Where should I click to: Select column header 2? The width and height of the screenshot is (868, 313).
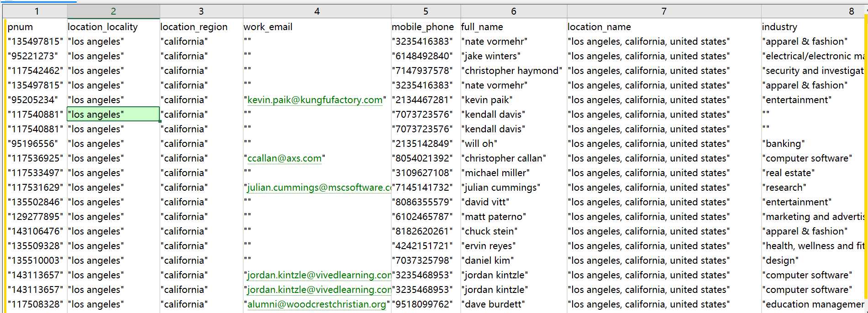coord(113,11)
